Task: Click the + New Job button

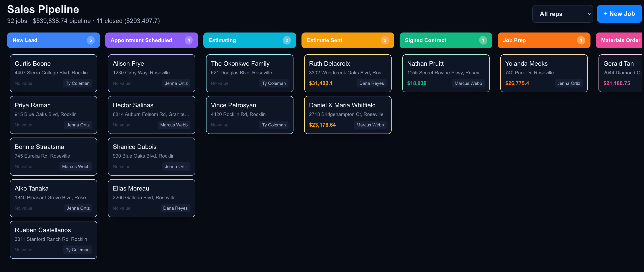Action: click(x=619, y=14)
